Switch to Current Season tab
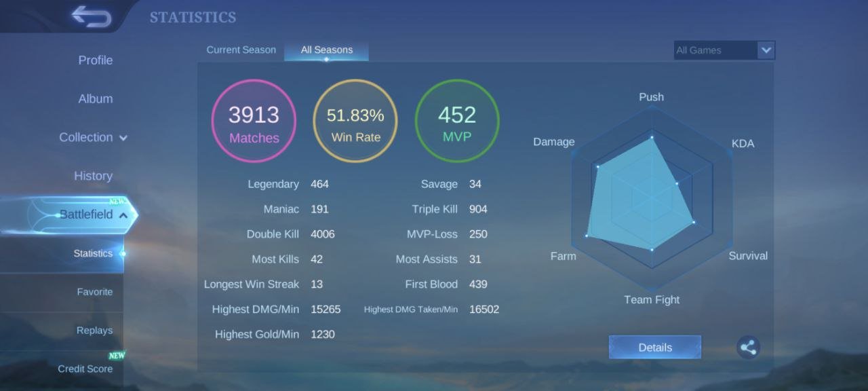Viewport: 868px width, 391px height. tap(241, 50)
